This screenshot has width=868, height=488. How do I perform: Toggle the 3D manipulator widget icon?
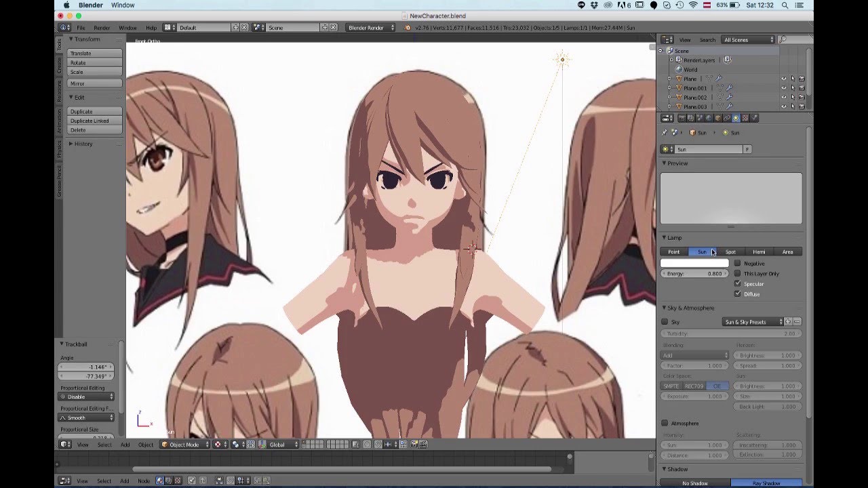[262, 445]
